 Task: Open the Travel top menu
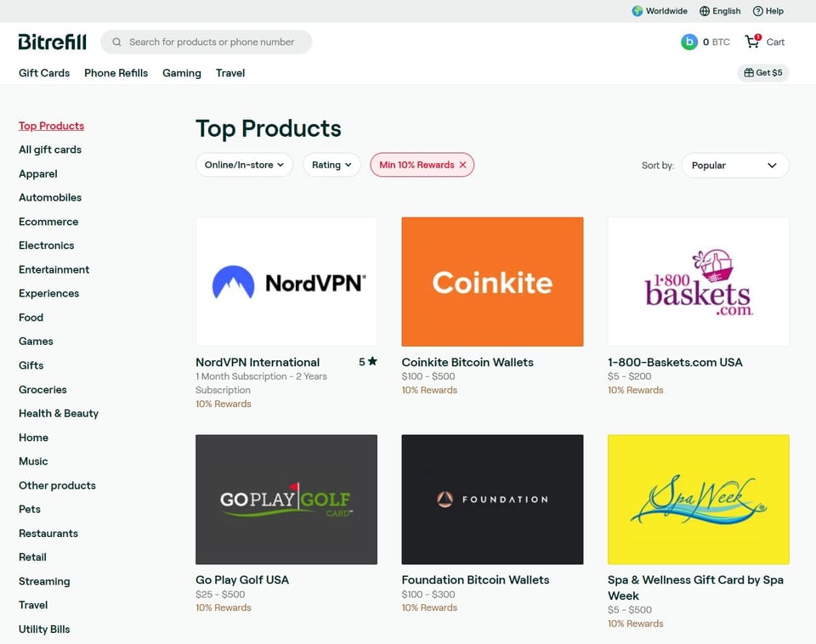click(230, 73)
